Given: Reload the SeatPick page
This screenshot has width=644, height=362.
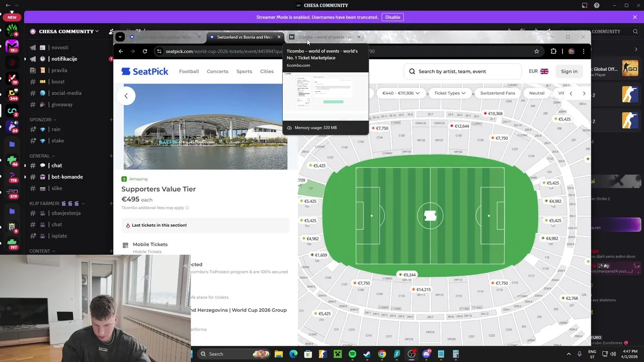Looking at the screenshot, I should [x=145, y=51].
